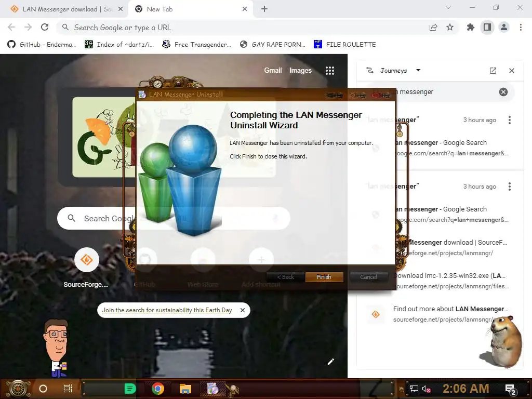Open File Explorer from the taskbar

[185, 389]
